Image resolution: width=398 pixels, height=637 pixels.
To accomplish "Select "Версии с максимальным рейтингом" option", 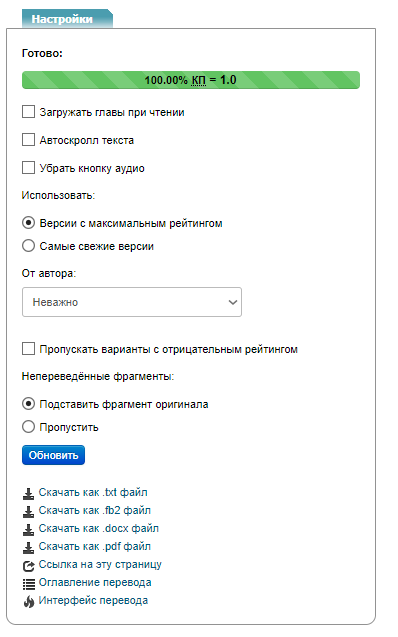I will 28,223.
